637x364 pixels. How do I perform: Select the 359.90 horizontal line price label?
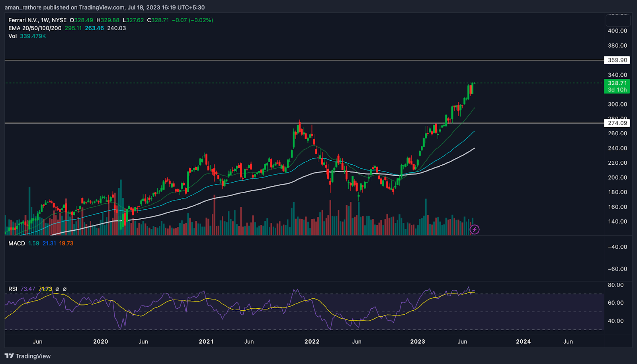point(617,60)
